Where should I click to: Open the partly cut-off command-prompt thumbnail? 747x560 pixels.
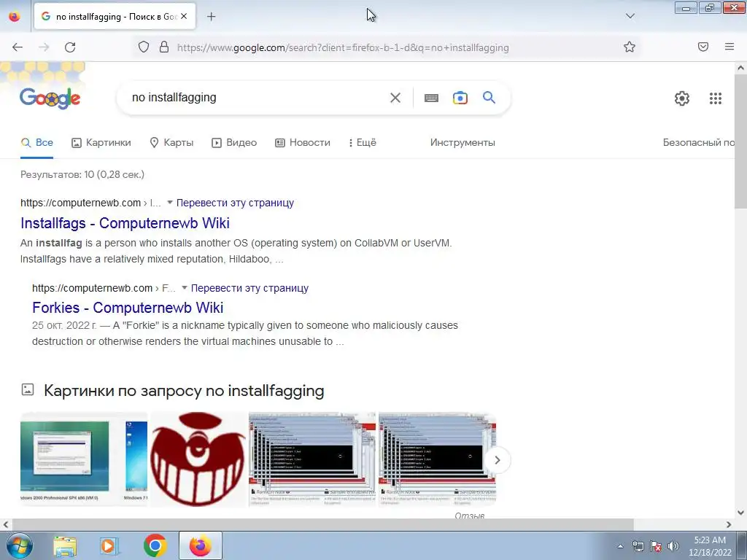pyautogui.click(x=437, y=459)
